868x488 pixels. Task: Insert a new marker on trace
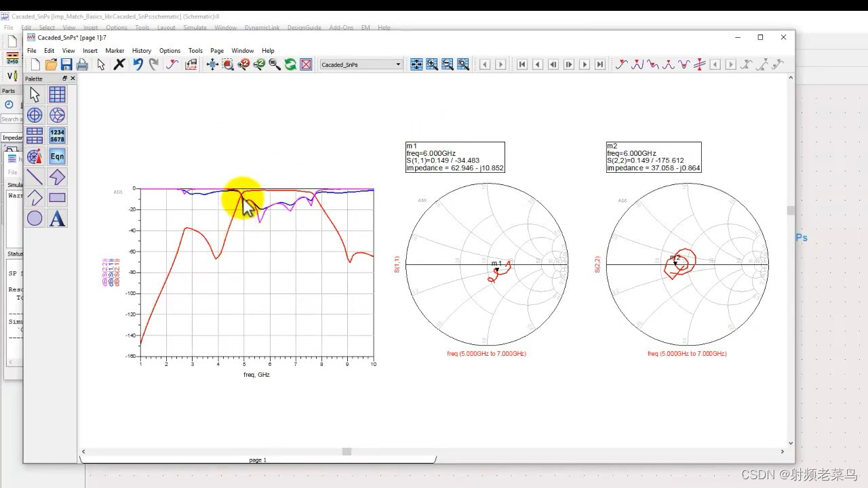(621, 64)
